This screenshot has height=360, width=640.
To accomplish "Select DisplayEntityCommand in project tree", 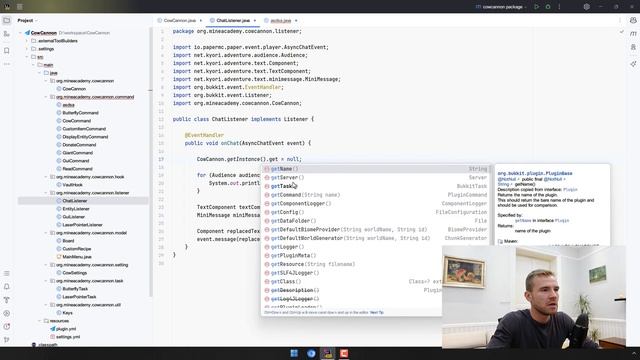I will [85, 137].
